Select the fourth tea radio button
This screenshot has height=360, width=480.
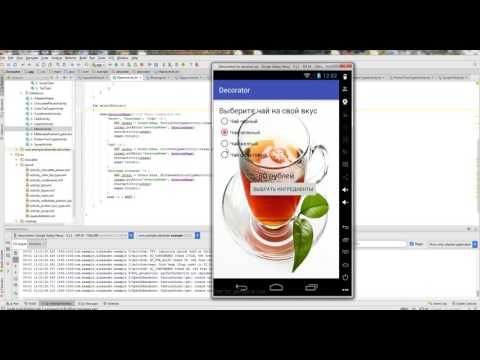pyautogui.click(x=225, y=154)
